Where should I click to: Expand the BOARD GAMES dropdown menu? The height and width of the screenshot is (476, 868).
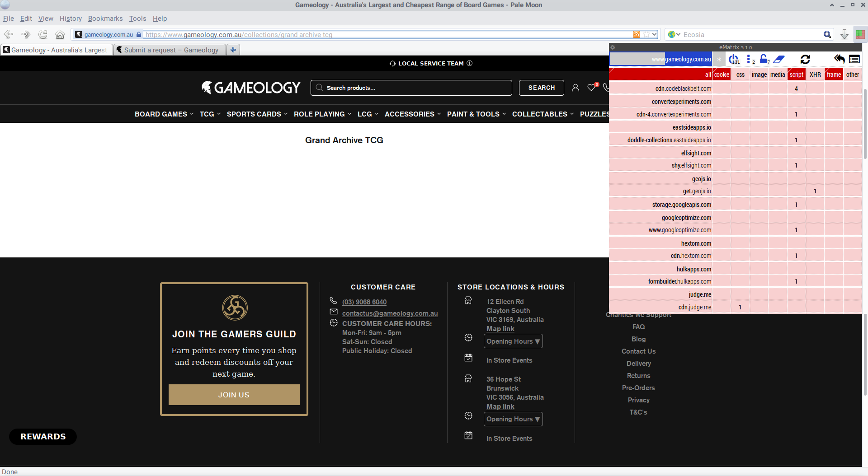(164, 114)
